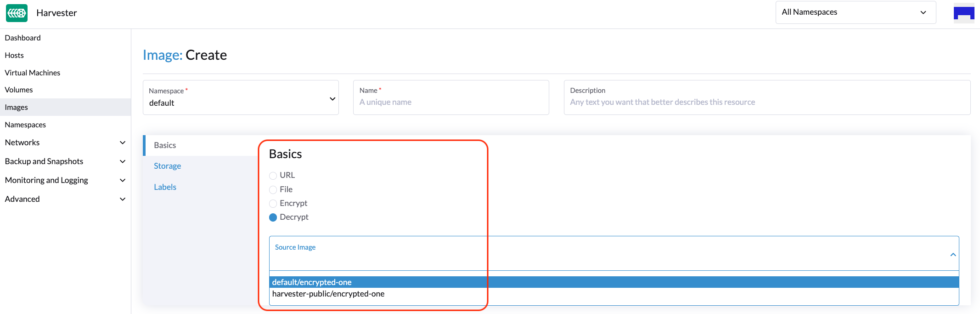Choose harvester-public/encrypted-one option
Screen dimensions: 980x314
tap(328, 294)
